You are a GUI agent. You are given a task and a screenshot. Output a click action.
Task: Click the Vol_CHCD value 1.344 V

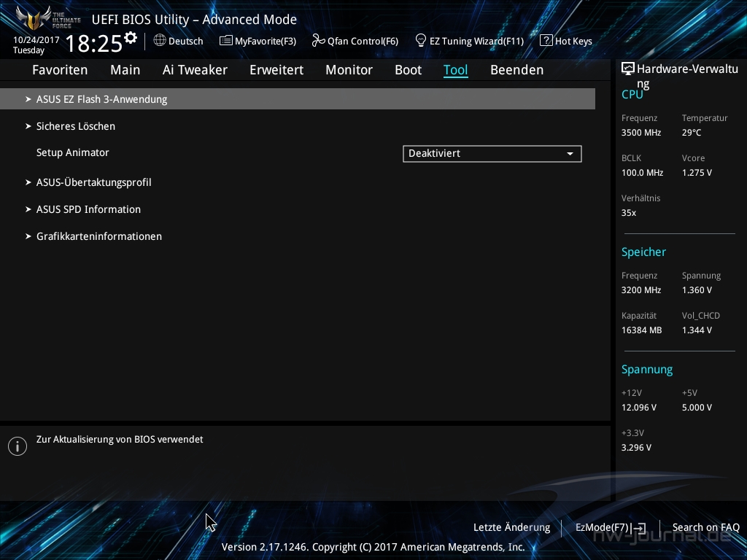tap(697, 330)
